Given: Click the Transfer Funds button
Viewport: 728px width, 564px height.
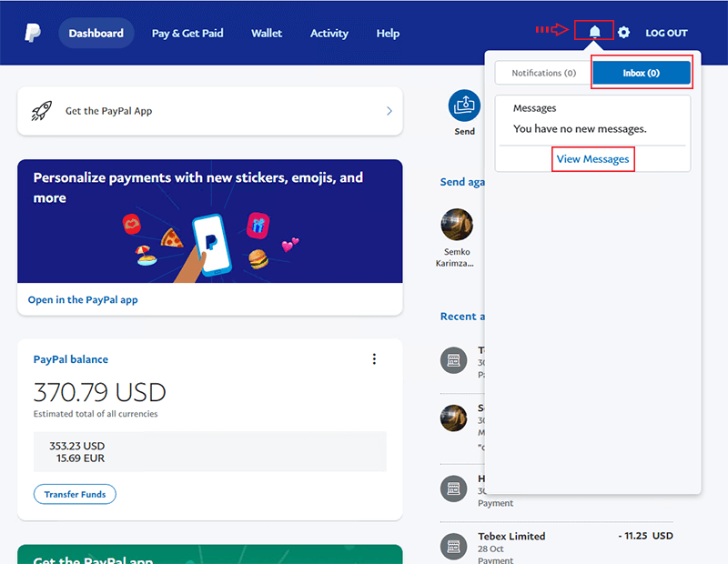Looking at the screenshot, I should 75,494.
